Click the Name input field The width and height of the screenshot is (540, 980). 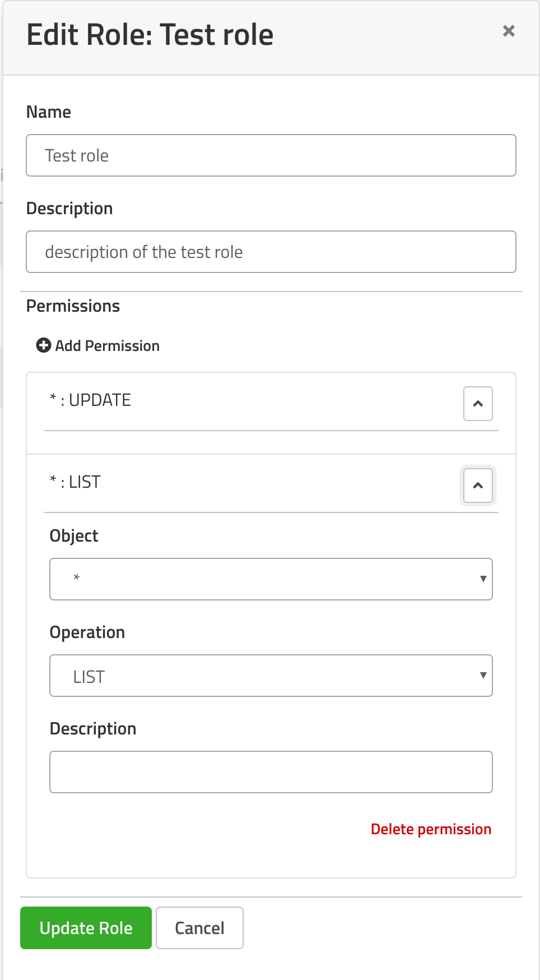pyautogui.click(x=271, y=155)
